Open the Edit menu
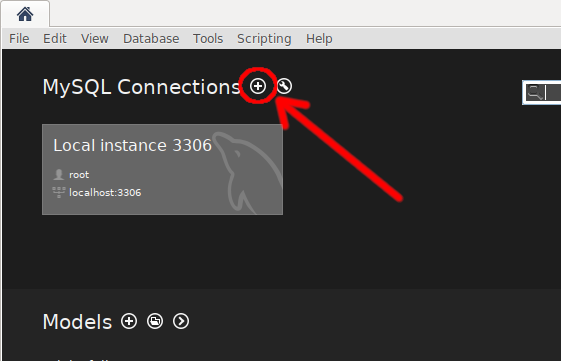 point(55,39)
